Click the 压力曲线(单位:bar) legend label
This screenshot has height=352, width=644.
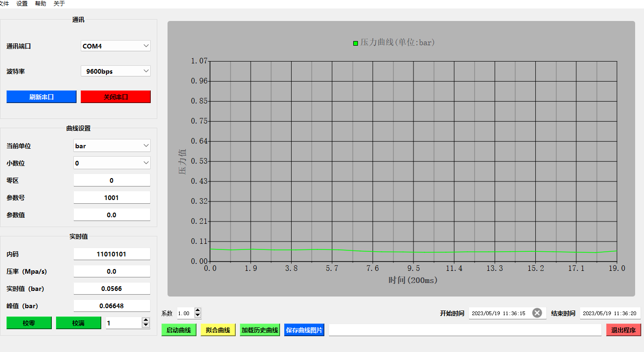coord(398,42)
